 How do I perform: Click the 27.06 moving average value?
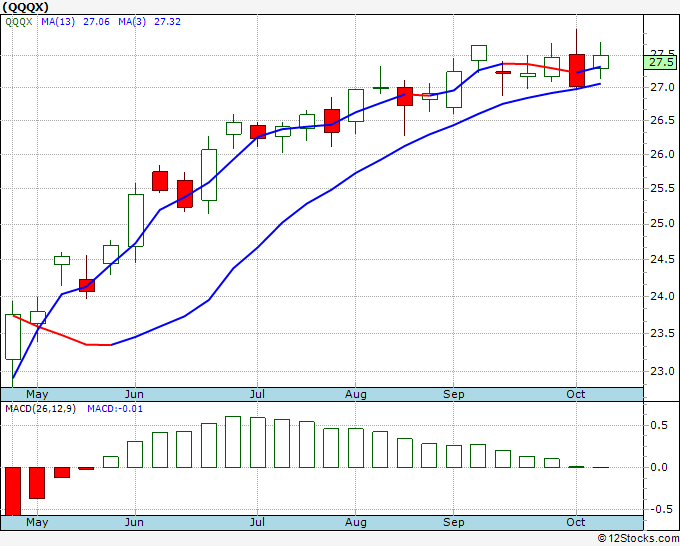pyautogui.click(x=96, y=22)
